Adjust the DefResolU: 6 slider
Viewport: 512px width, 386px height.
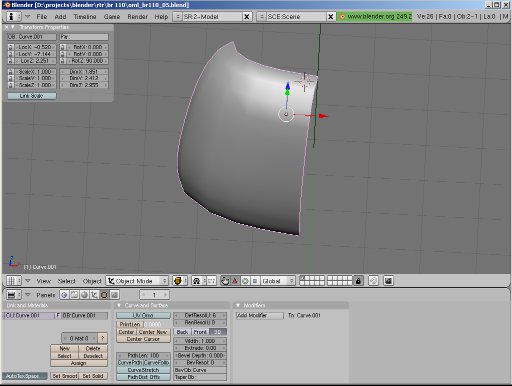(x=200, y=315)
